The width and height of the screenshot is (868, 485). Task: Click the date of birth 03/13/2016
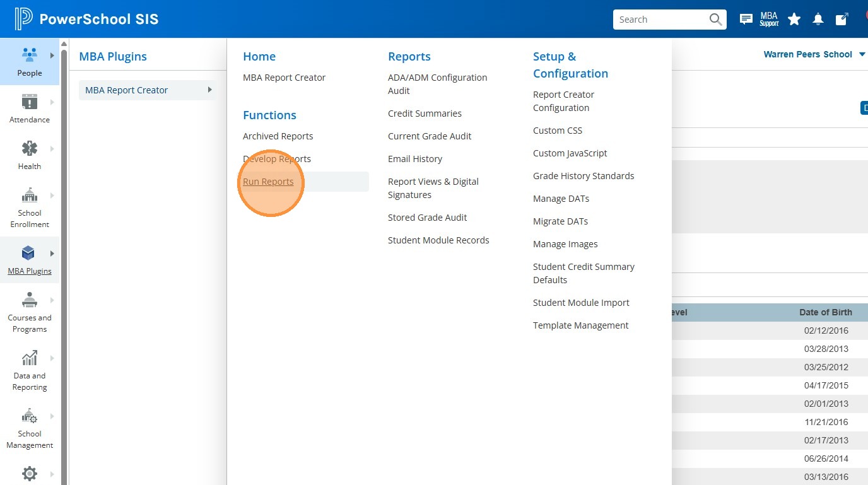click(826, 477)
